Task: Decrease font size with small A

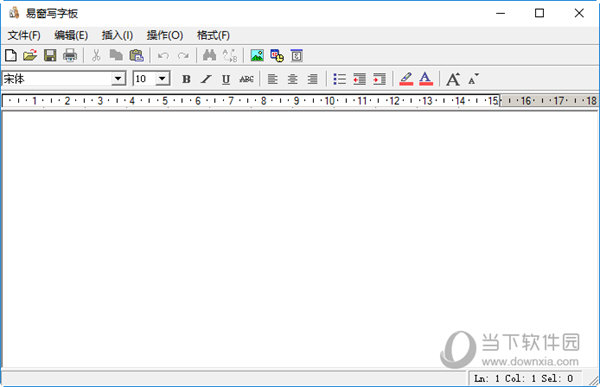Action: [x=473, y=79]
